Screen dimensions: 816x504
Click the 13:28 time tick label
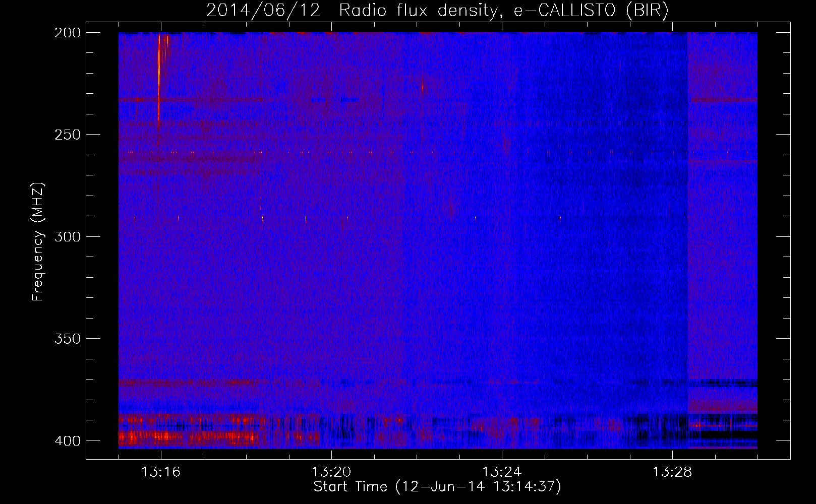click(672, 472)
